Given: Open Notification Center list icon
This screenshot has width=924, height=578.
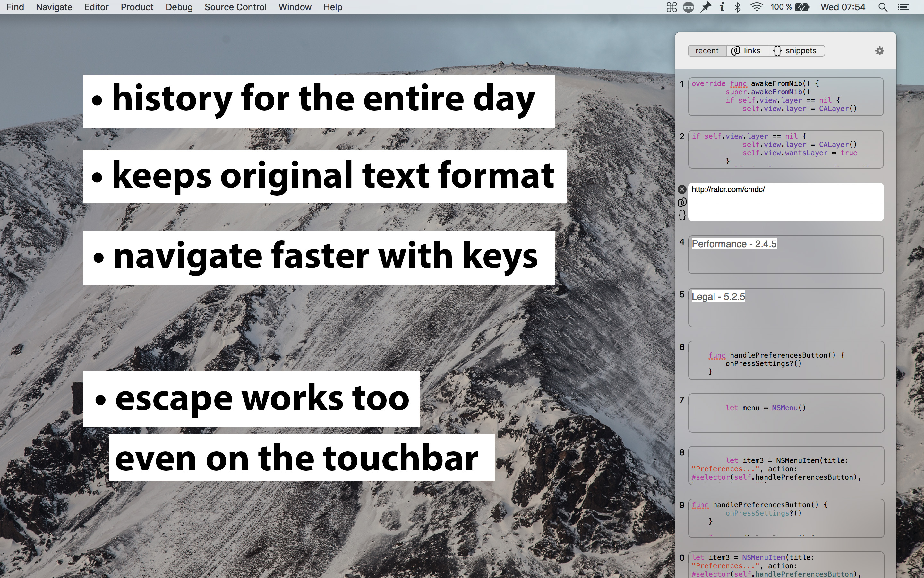Looking at the screenshot, I should [903, 7].
